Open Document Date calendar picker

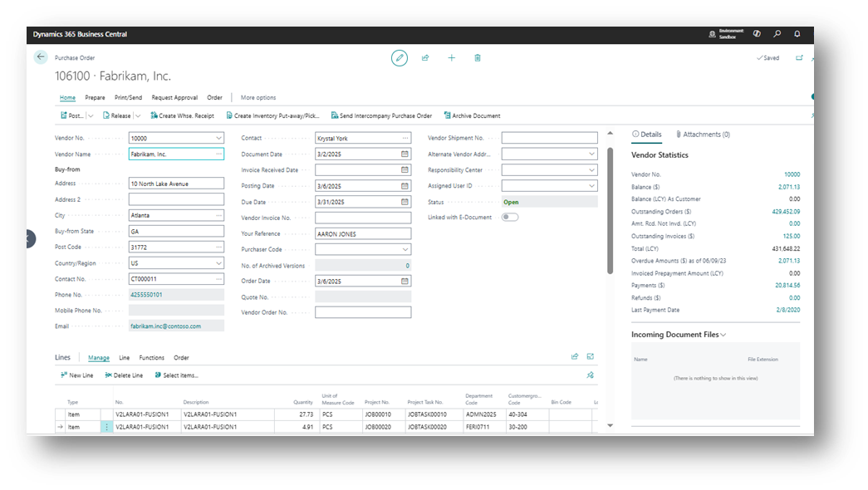tap(405, 154)
